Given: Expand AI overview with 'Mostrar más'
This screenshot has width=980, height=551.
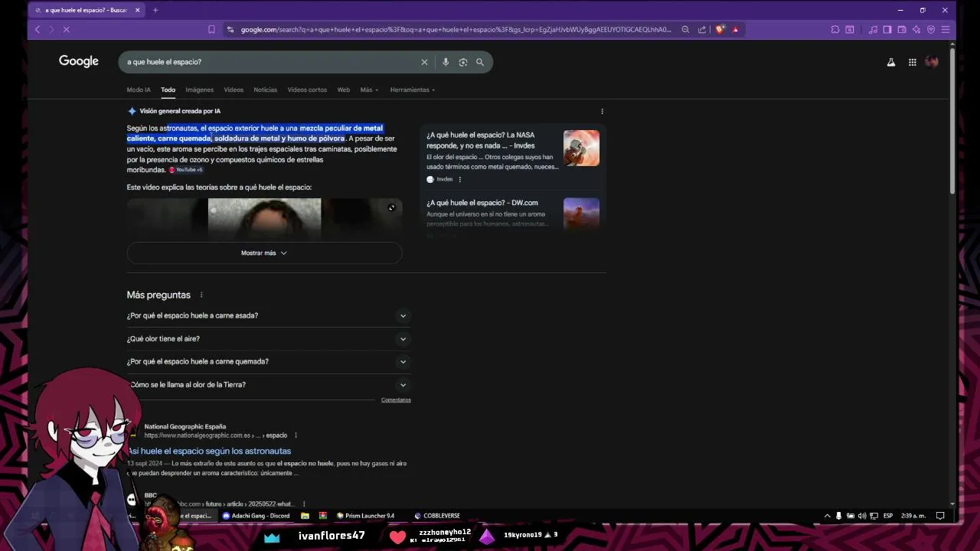Looking at the screenshot, I should (264, 253).
